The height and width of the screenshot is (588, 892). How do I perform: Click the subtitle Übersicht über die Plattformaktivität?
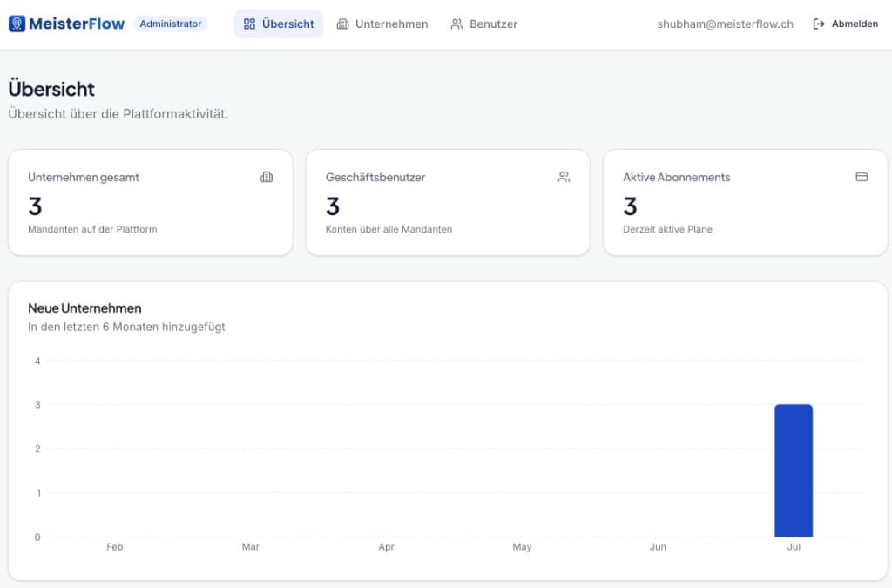[x=118, y=114]
